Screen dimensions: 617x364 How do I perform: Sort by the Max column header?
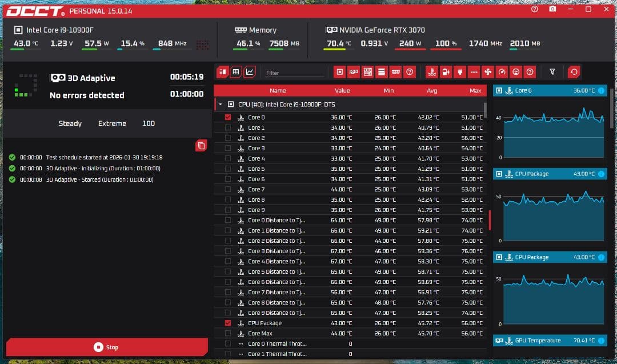(475, 90)
